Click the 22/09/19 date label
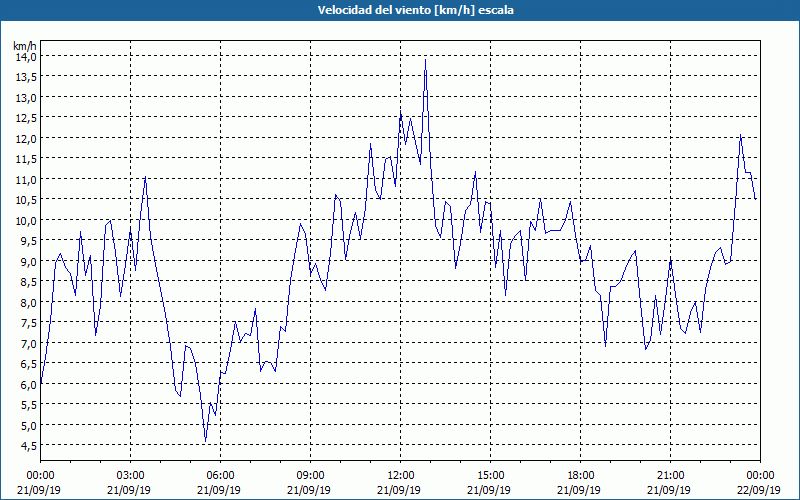This screenshot has height=500, width=800. tap(760, 490)
